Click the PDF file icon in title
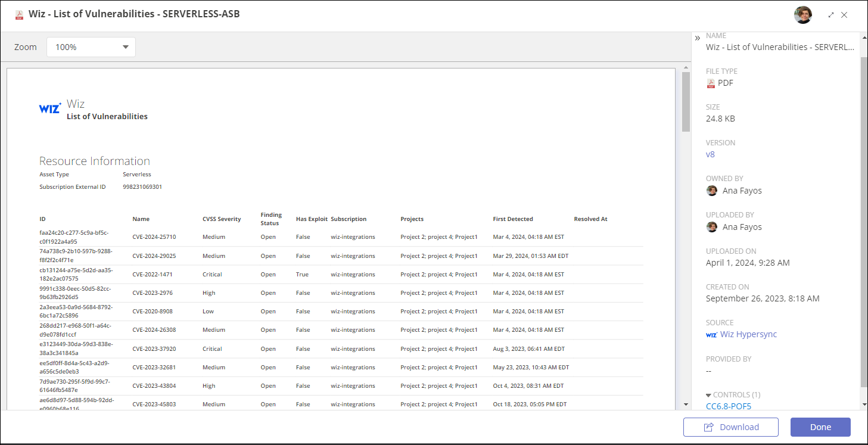Image resolution: width=868 pixels, height=445 pixels. pyautogui.click(x=19, y=14)
